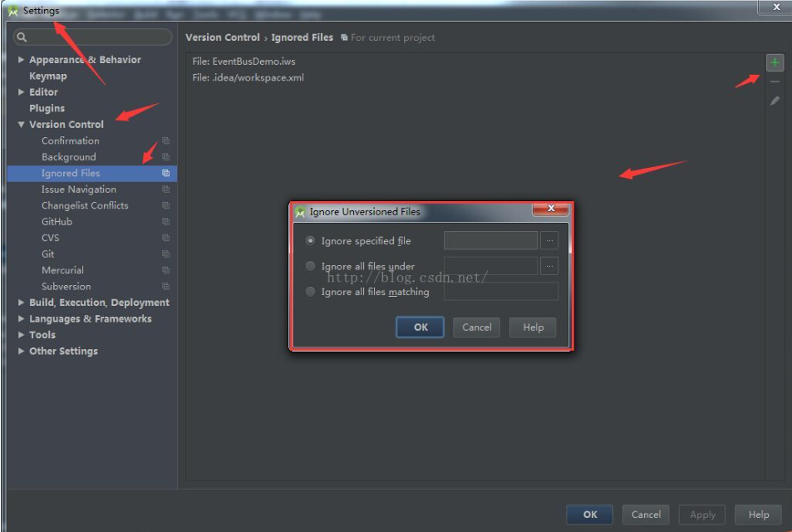
Task: Click Help at bottom of Settings window
Action: click(758, 515)
